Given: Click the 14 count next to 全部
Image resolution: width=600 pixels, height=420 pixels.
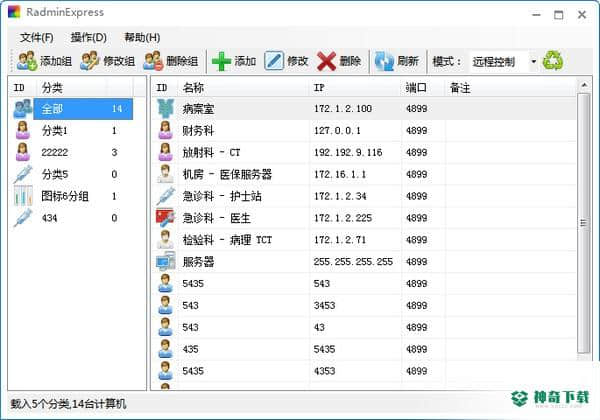Looking at the screenshot, I should (x=117, y=109).
